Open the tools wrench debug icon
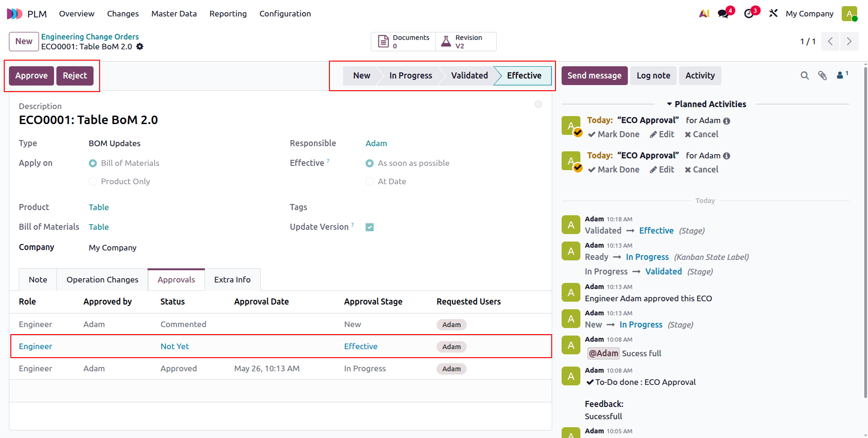868x438 pixels. [x=773, y=13]
